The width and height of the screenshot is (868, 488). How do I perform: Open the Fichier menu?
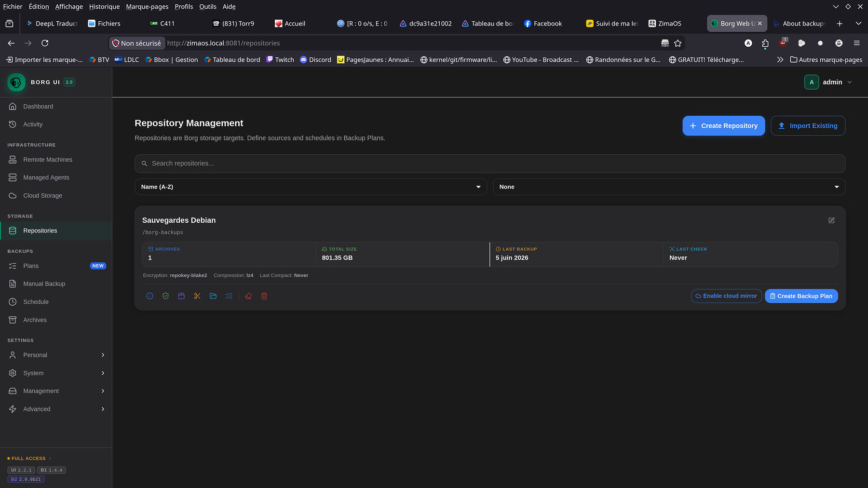[13, 7]
